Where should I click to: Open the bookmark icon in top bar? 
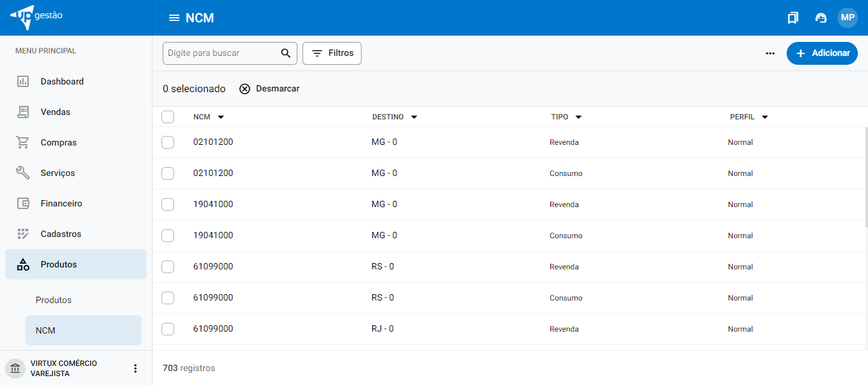tap(792, 18)
